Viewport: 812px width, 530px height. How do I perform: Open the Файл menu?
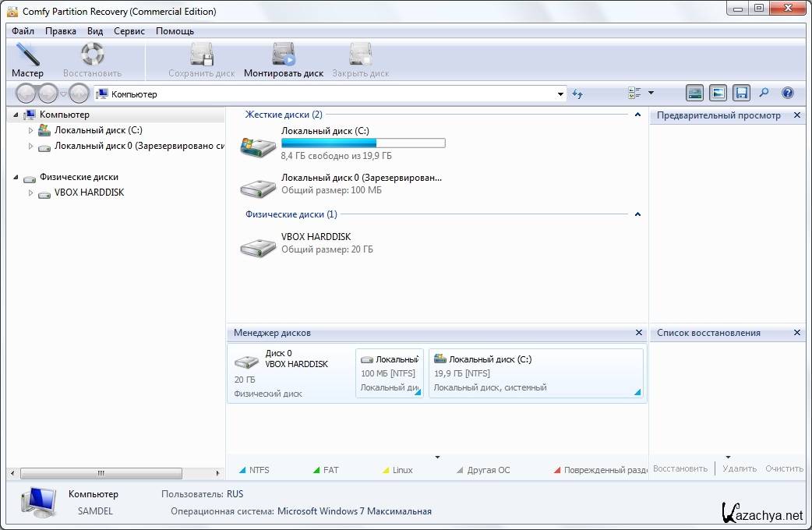[x=23, y=31]
